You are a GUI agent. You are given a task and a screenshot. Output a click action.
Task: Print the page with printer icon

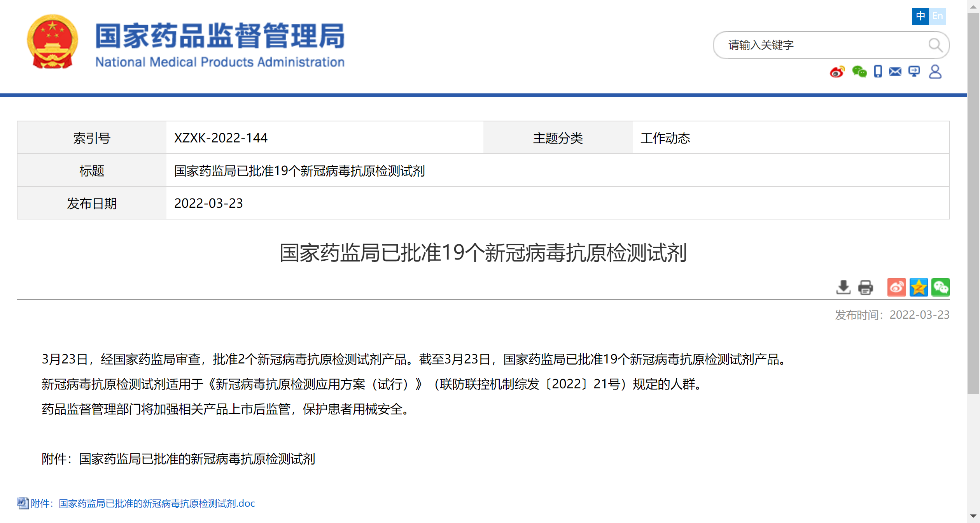pyautogui.click(x=865, y=287)
